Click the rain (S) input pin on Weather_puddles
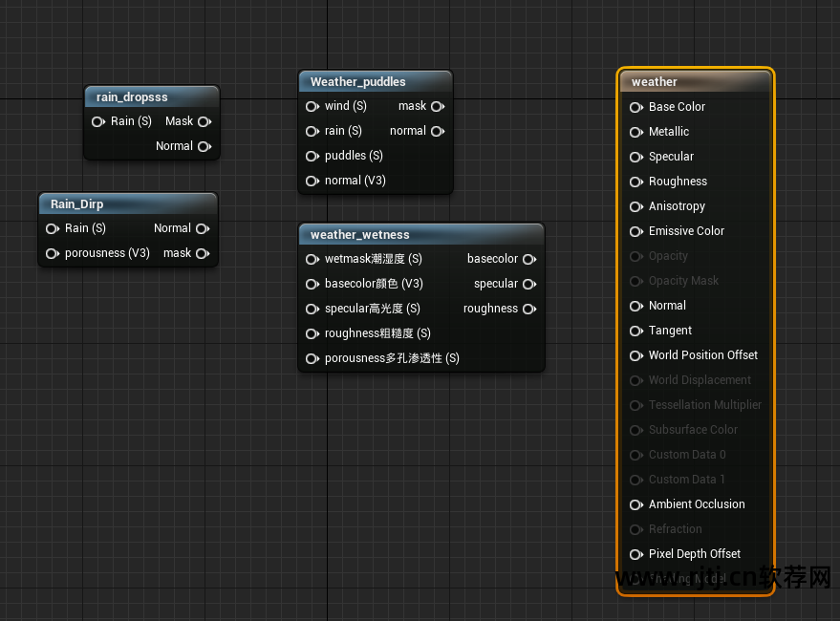Screen dimensions: 840x621 [x=312, y=131]
